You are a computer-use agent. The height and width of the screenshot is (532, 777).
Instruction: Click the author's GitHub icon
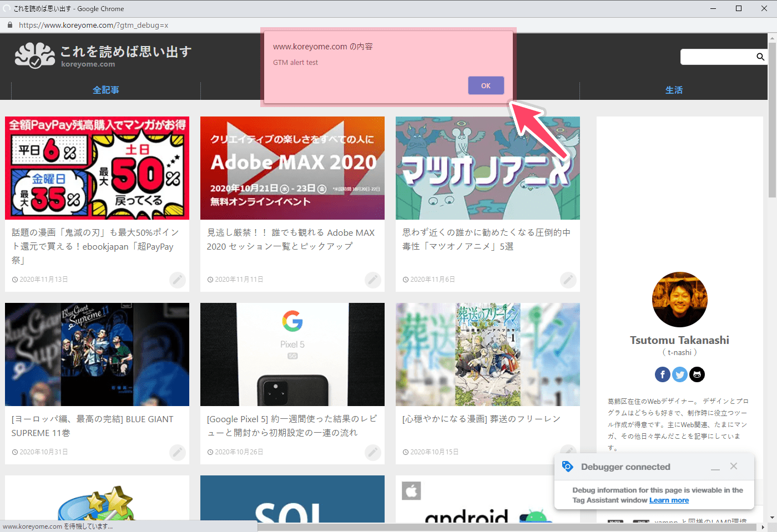click(x=697, y=374)
